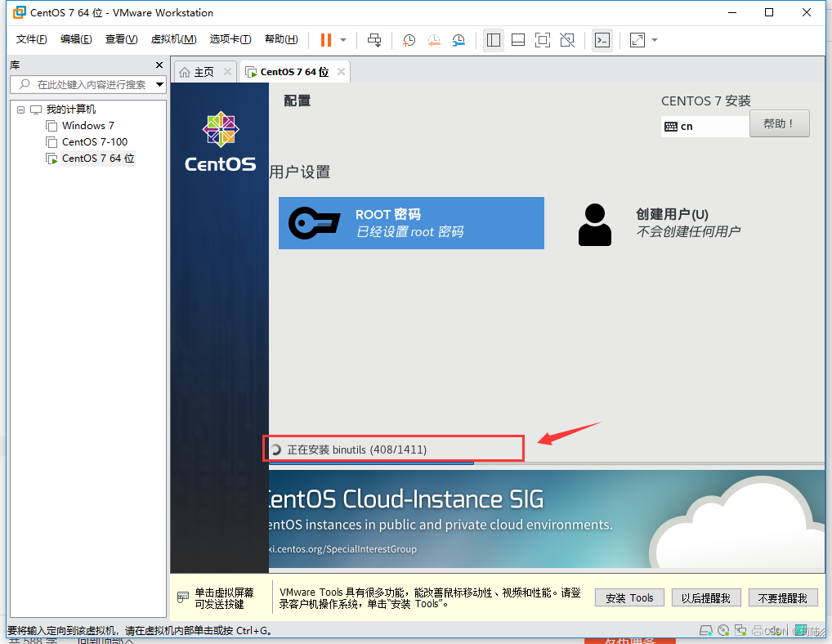Click the 帮助! button in installer
832x644 pixels.
click(779, 123)
